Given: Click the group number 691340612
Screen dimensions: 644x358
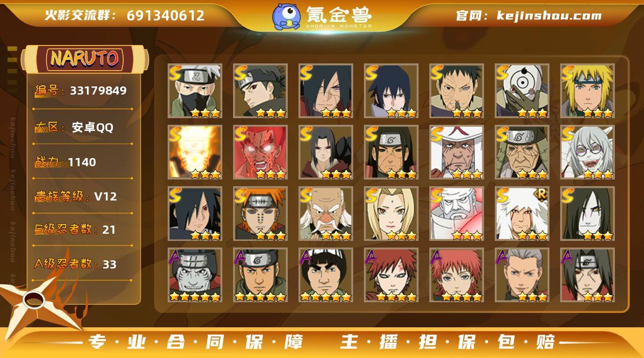Looking at the screenshot, I should coord(166,15).
